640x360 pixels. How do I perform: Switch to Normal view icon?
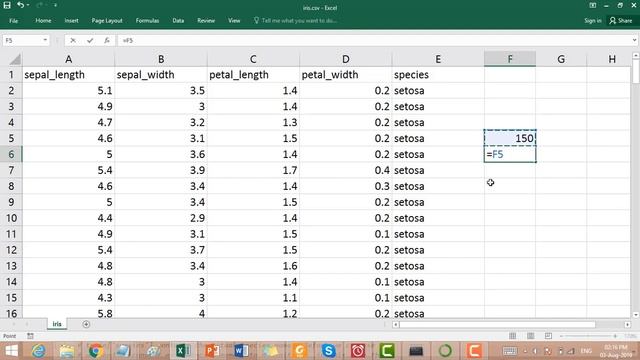click(512, 336)
